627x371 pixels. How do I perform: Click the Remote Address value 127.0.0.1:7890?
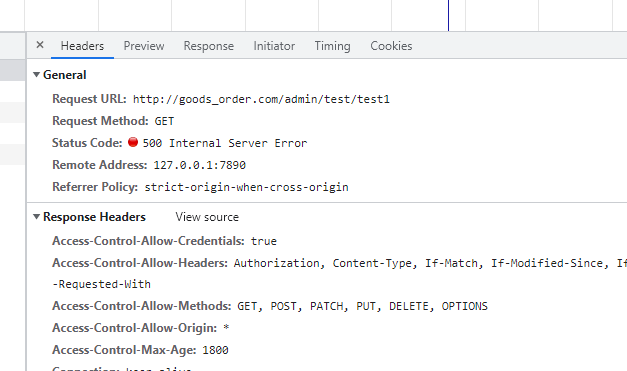[200, 165]
